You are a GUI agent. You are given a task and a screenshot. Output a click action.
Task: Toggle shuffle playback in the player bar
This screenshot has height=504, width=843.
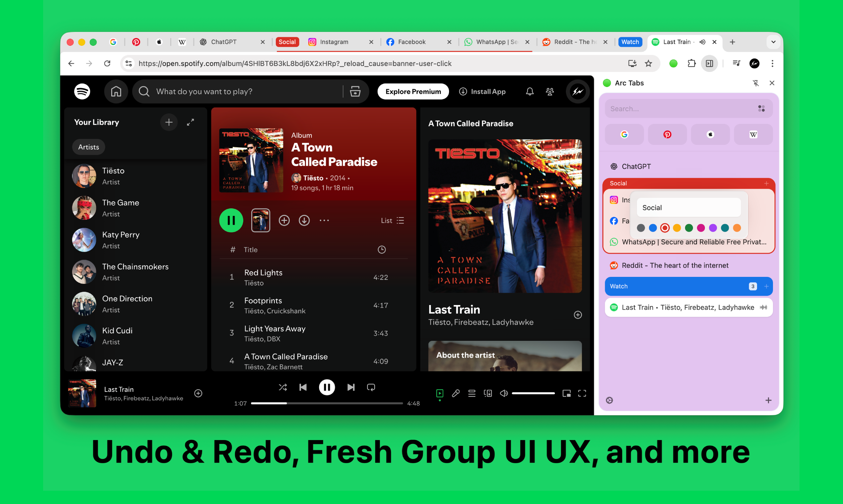(282, 387)
